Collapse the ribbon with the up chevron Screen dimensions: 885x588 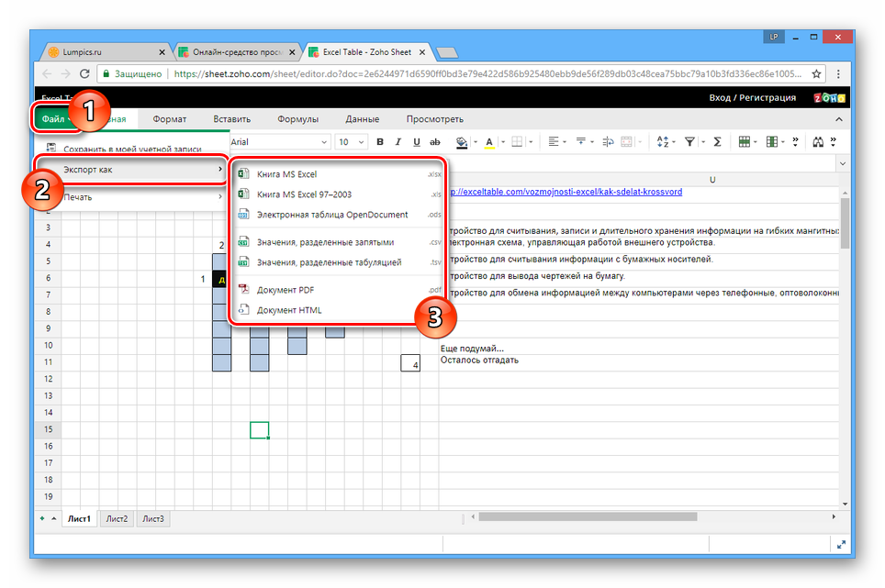click(839, 119)
